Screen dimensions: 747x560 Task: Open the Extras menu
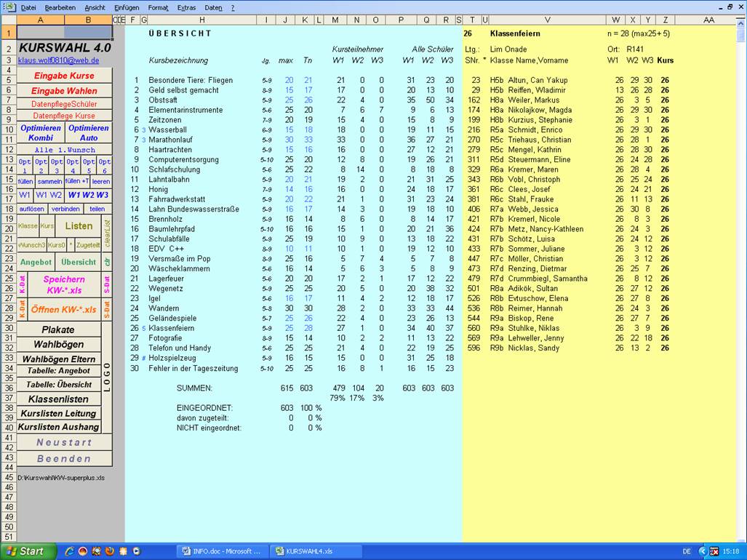(186, 7)
